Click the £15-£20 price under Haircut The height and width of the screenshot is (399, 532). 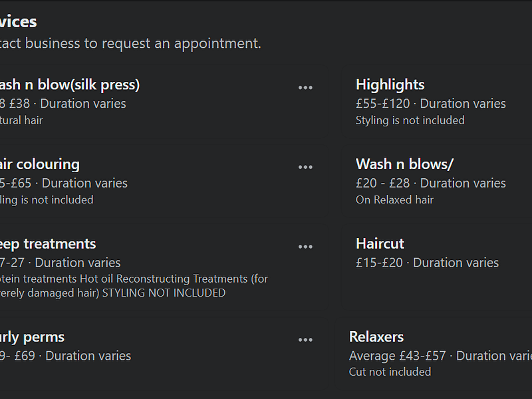tap(379, 263)
